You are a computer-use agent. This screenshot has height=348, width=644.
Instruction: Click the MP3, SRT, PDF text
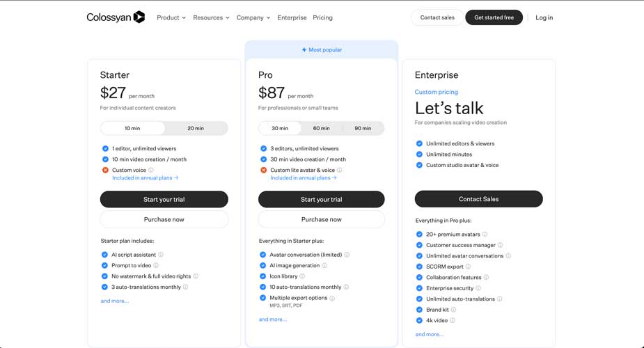pos(286,306)
